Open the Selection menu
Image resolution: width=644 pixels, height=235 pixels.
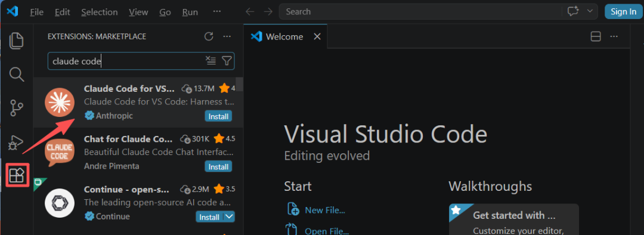[x=100, y=12]
